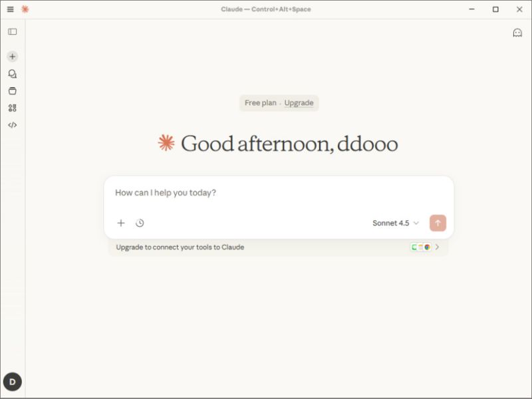Focus the How can I help you today? field
Image resolution: width=532 pixels, height=399 pixels.
point(279,193)
